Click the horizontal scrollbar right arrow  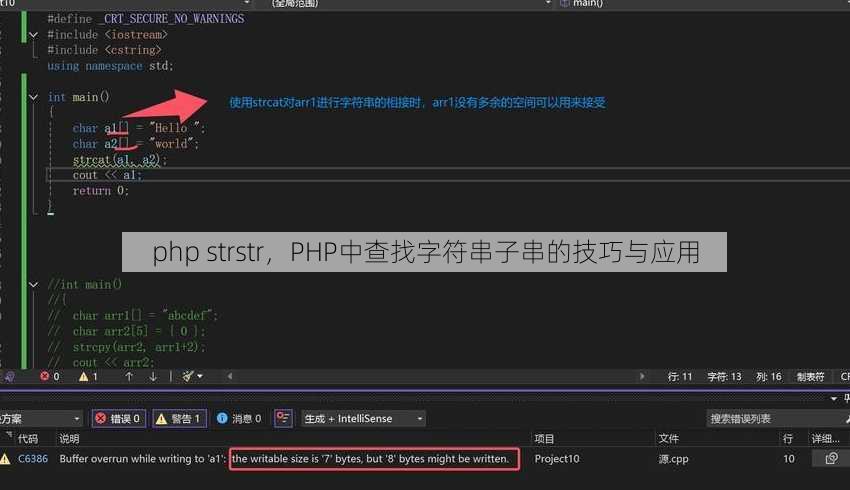click(642, 376)
